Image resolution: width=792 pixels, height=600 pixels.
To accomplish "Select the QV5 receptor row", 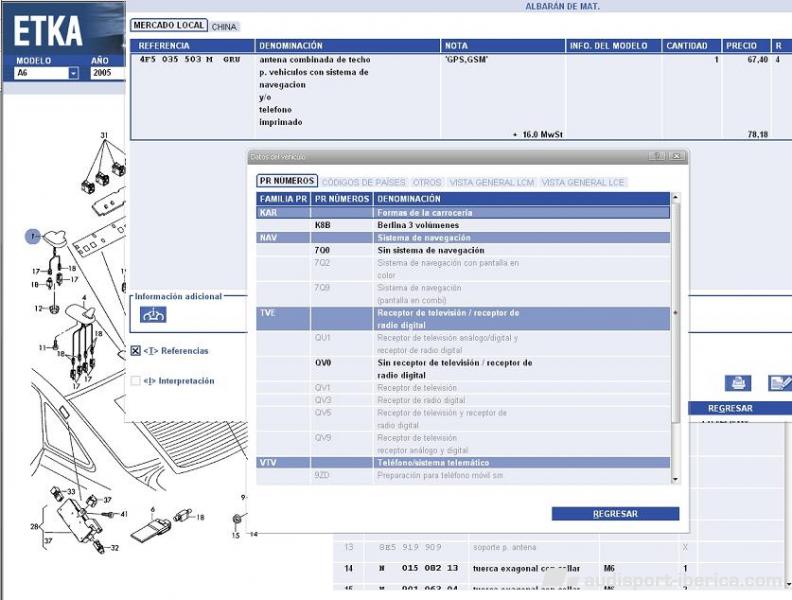I will (x=463, y=419).
